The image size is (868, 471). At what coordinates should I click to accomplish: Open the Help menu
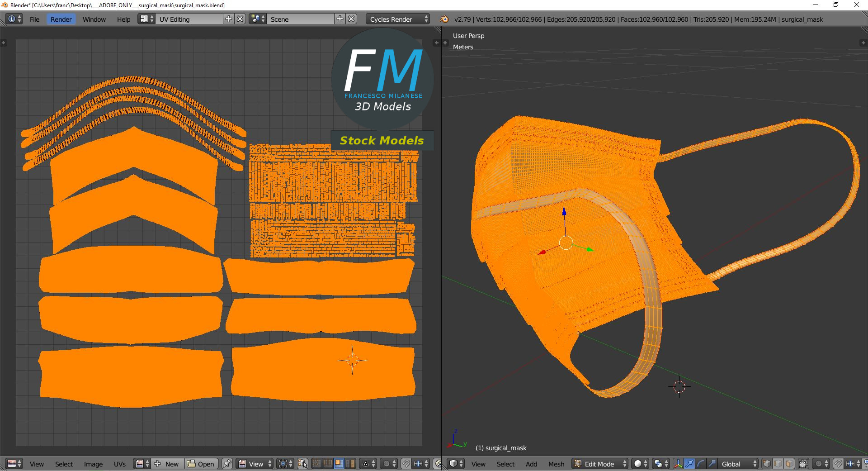click(x=123, y=19)
